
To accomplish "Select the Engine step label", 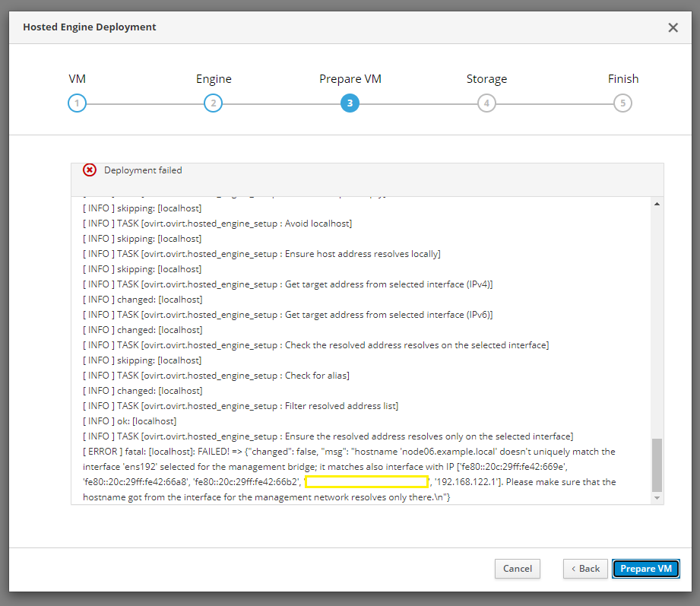I will (214, 79).
